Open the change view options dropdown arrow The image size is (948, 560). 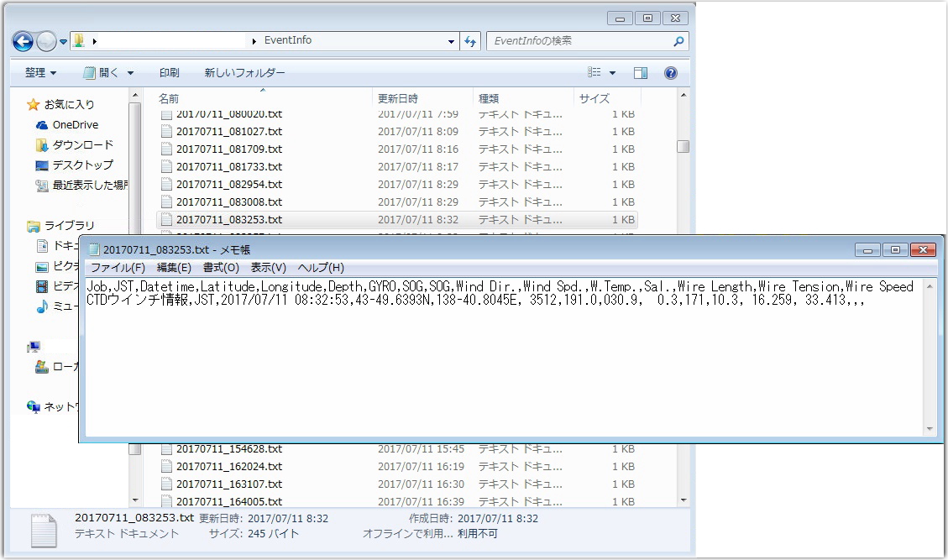click(612, 73)
